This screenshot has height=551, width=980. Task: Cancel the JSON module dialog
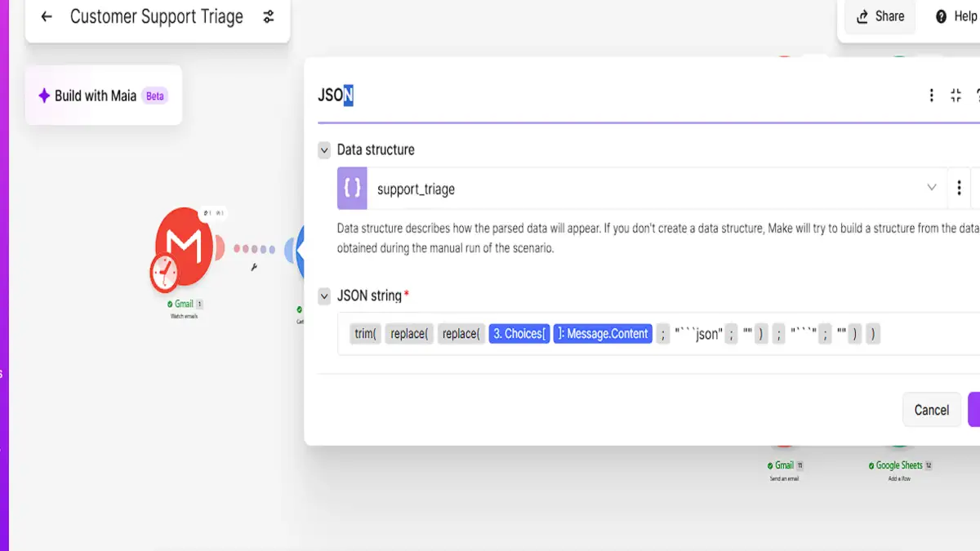pos(932,410)
